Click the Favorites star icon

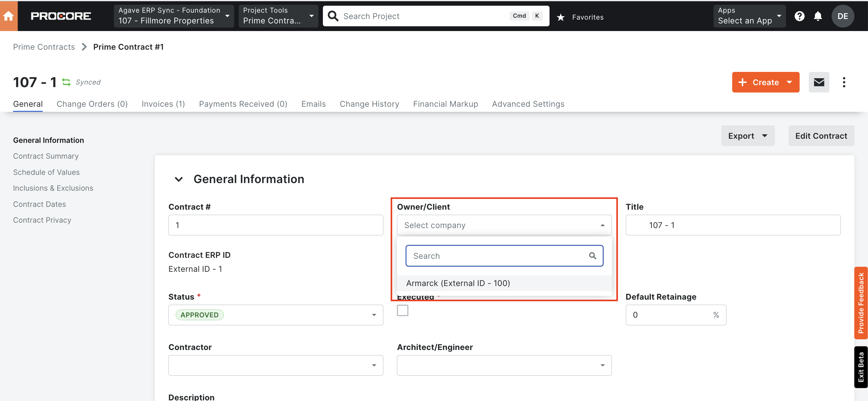[x=561, y=17]
